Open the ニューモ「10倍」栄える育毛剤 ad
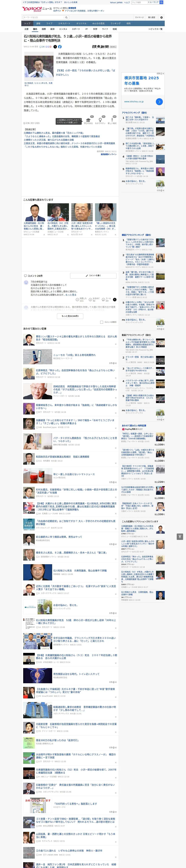Screen dimensions: 186x868 [x=74, y=355]
